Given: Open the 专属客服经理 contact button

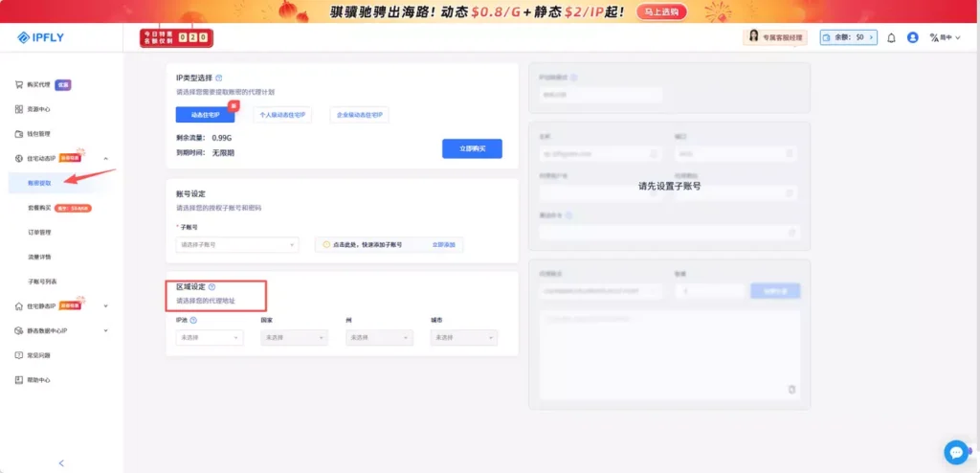Looking at the screenshot, I should click(x=775, y=37).
